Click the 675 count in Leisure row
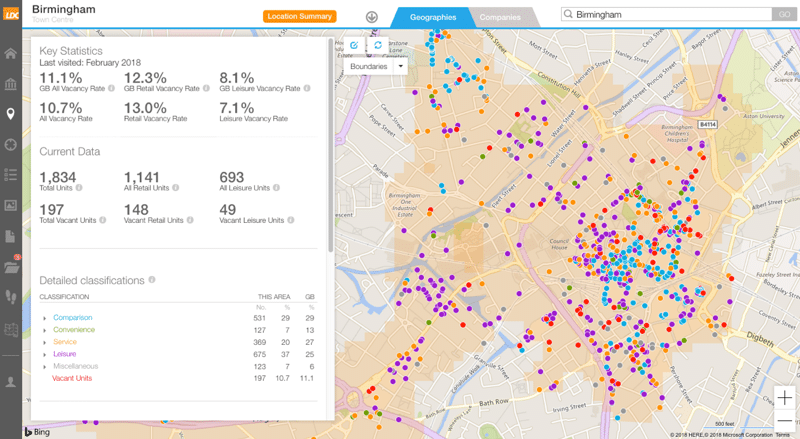 point(260,354)
